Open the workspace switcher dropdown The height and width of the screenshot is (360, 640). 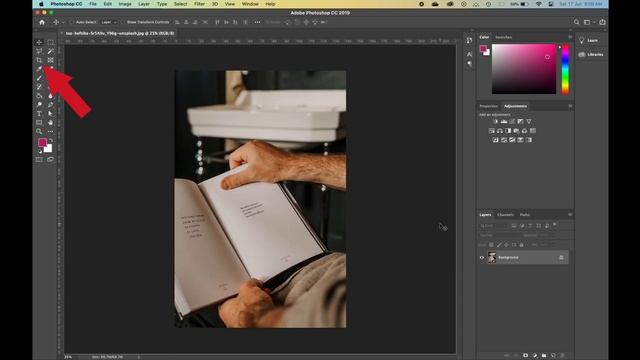point(588,22)
